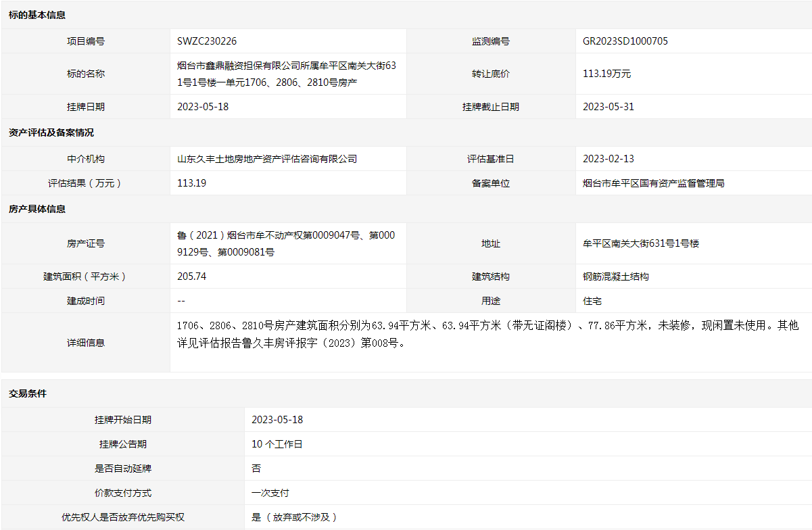Select the 是否自动延牌 value 否

click(256, 468)
